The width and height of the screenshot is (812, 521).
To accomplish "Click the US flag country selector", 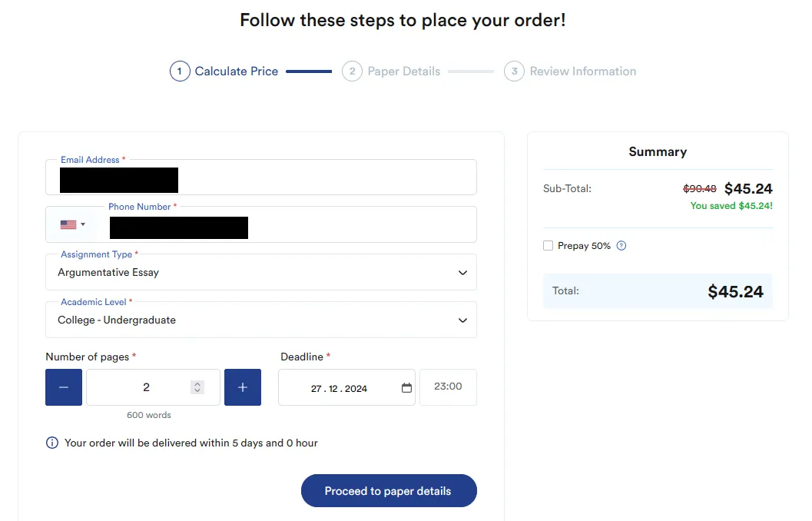I will [68, 224].
